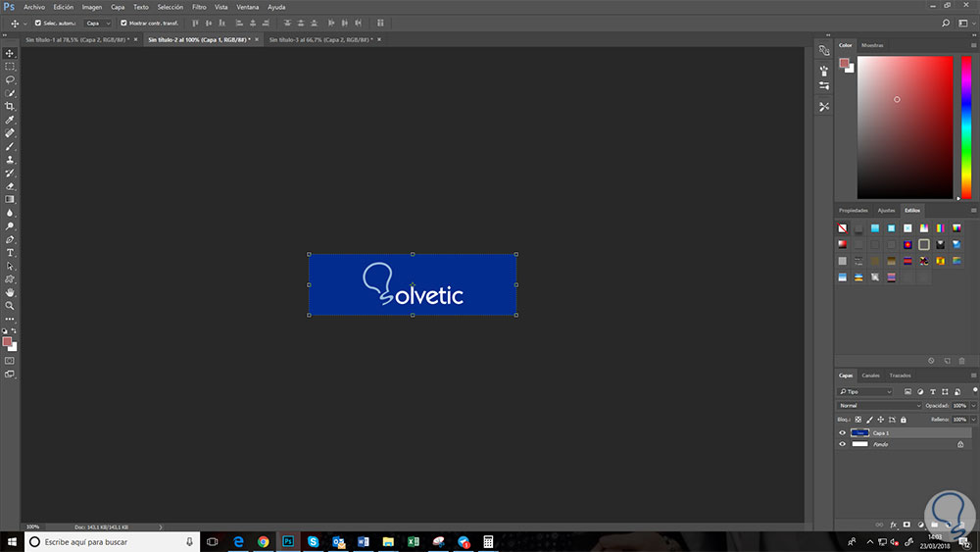
Task: Select the Path Selection tool
Action: point(10,267)
